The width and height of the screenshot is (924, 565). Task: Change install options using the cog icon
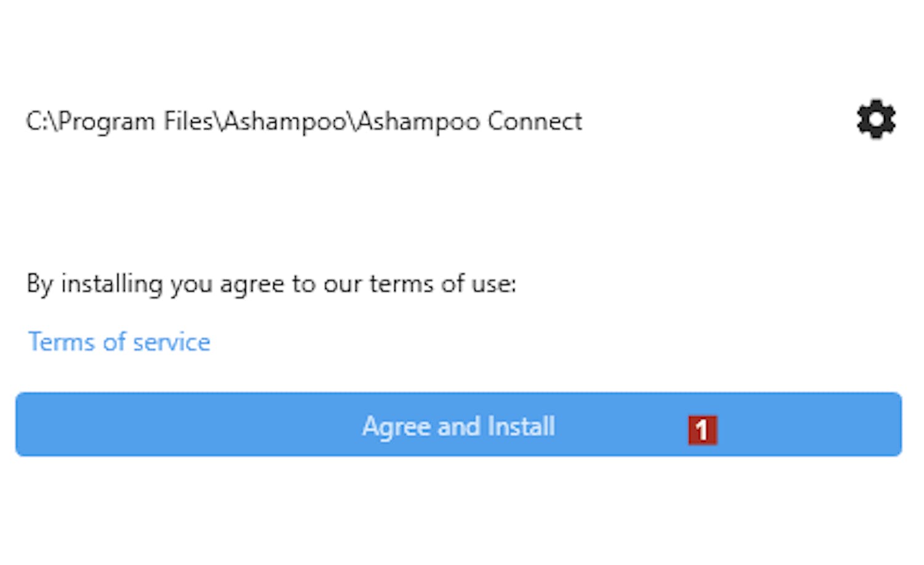[x=876, y=120]
